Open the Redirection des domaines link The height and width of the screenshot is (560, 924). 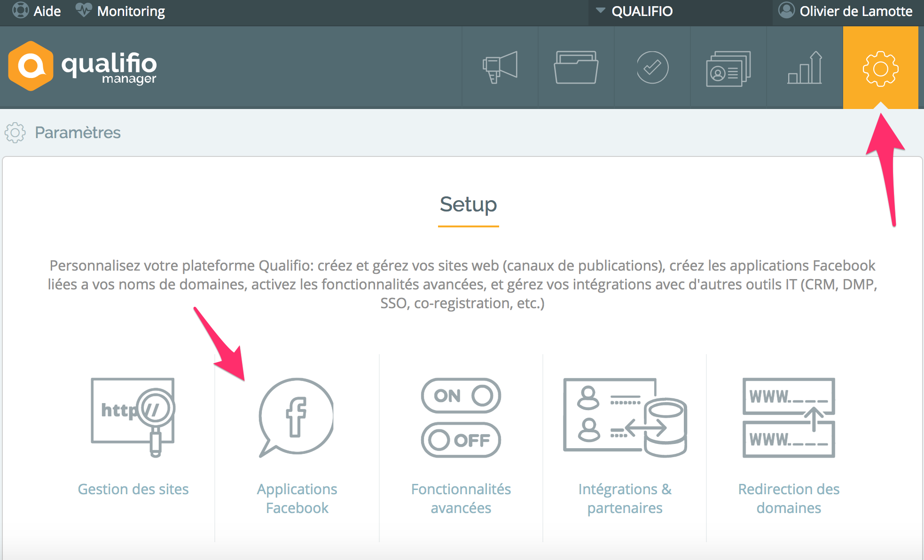[x=789, y=498]
